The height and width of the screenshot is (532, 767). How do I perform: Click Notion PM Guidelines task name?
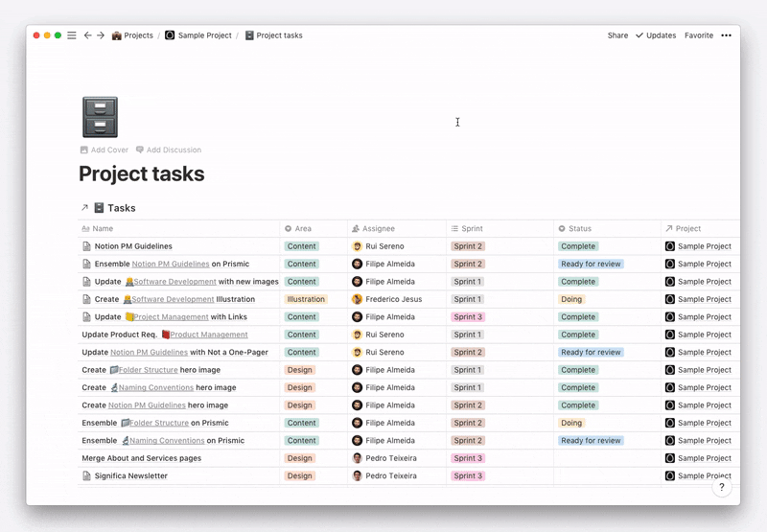coord(133,246)
